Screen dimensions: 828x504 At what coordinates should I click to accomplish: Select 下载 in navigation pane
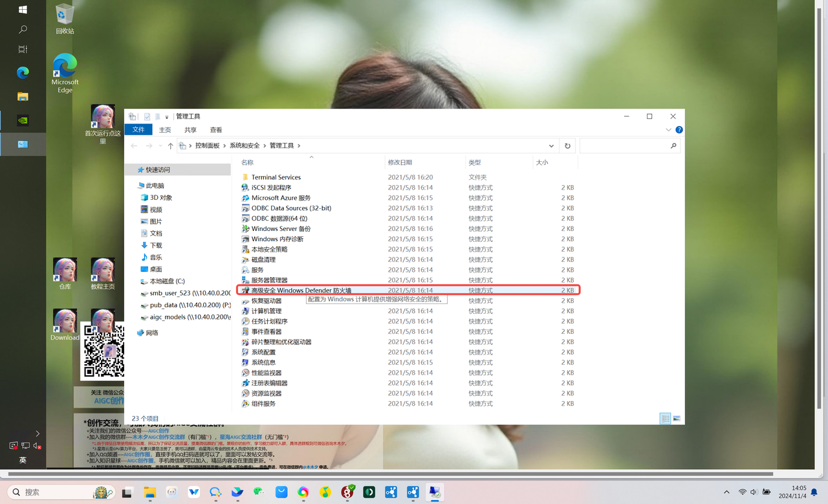pos(156,246)
